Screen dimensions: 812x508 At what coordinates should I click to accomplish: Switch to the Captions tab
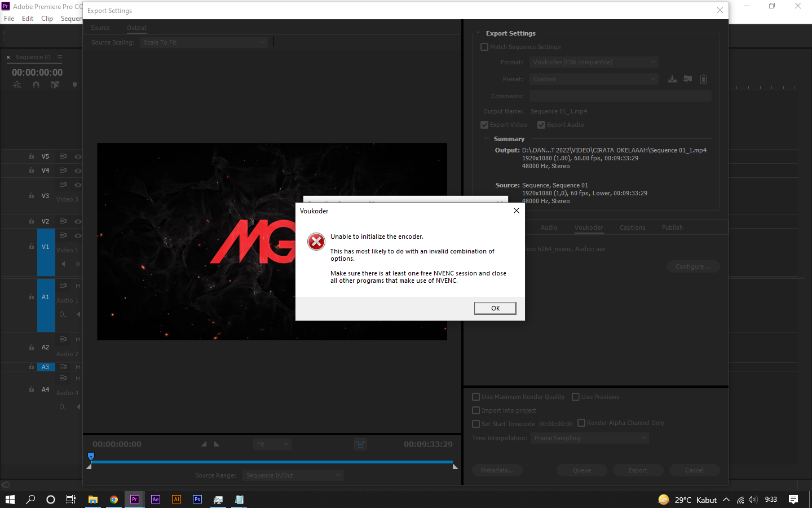pyautogui.click(x=632, y=227)
